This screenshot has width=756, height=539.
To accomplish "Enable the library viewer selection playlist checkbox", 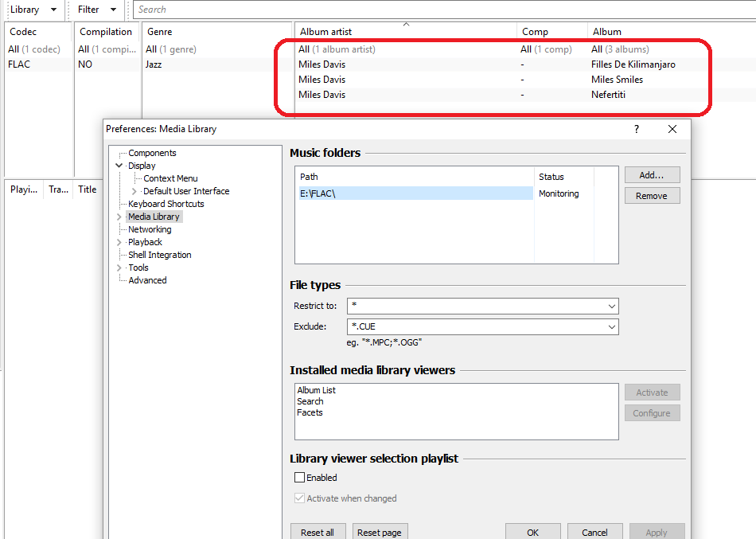I will [300, 478].
